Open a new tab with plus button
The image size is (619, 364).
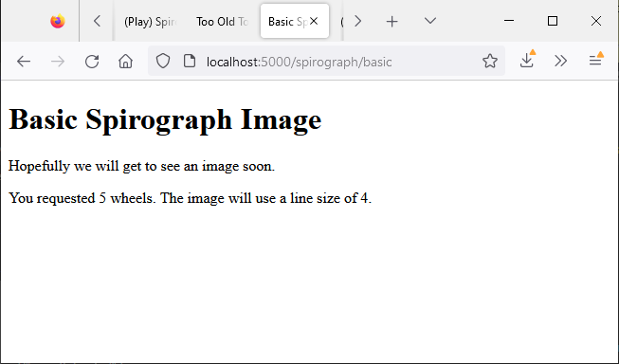coord(391,21)
